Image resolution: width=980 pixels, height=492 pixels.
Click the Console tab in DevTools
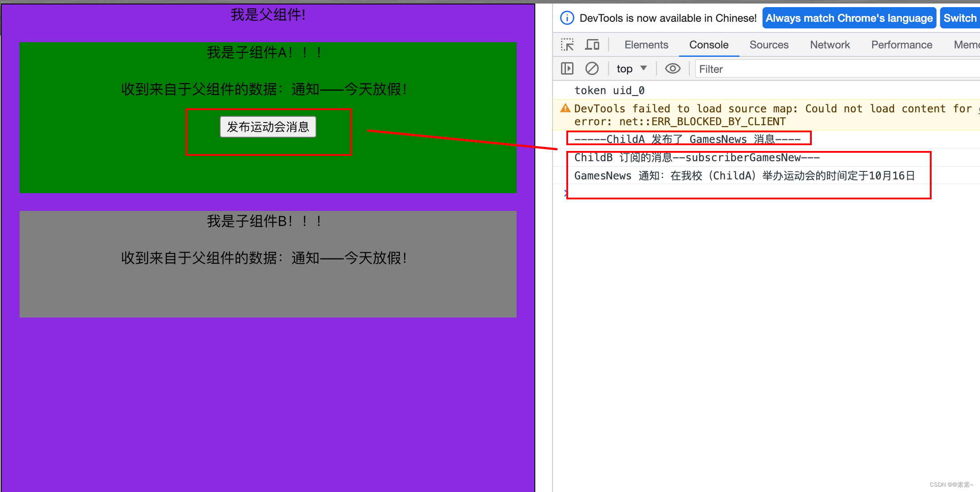[x=708, y=44]
